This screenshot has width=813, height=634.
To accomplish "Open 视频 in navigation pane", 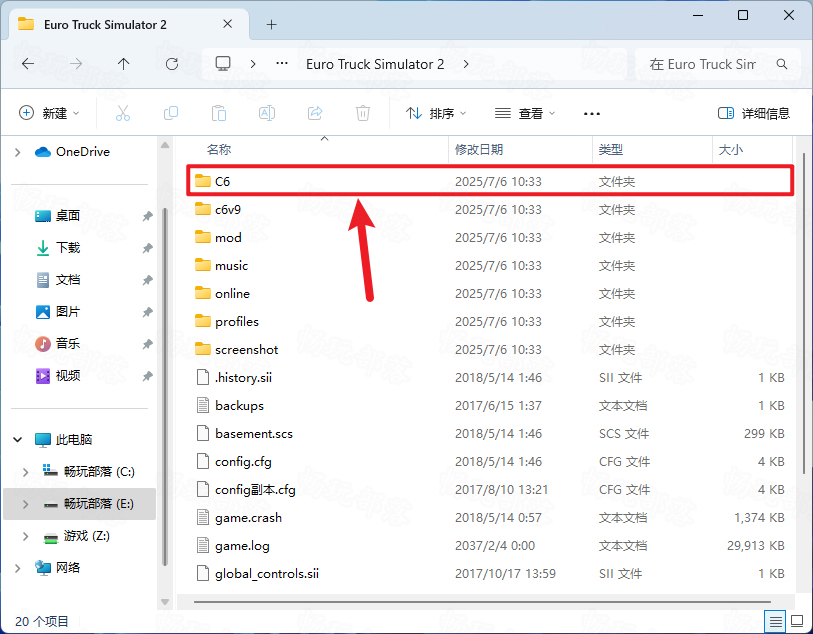I will (68, 376).
